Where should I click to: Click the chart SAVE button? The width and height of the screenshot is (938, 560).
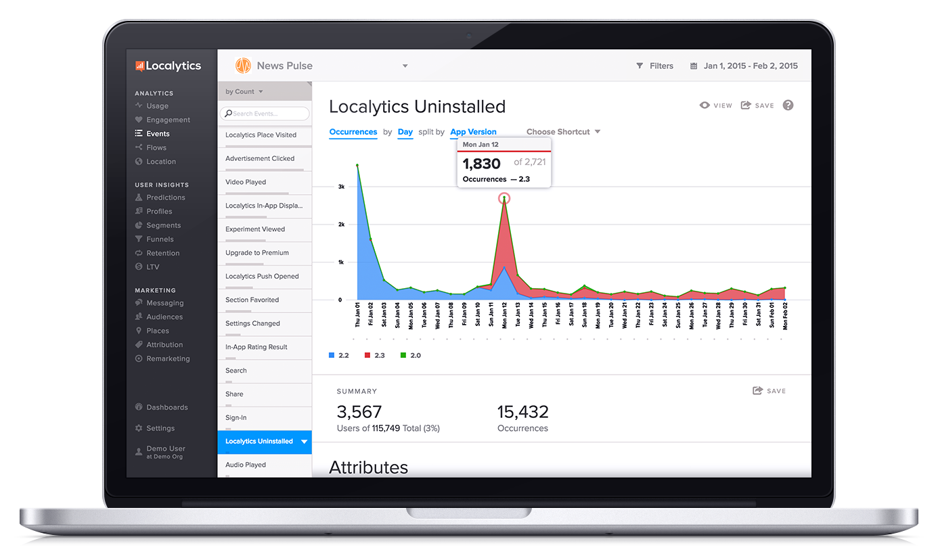tap(757, 106)
